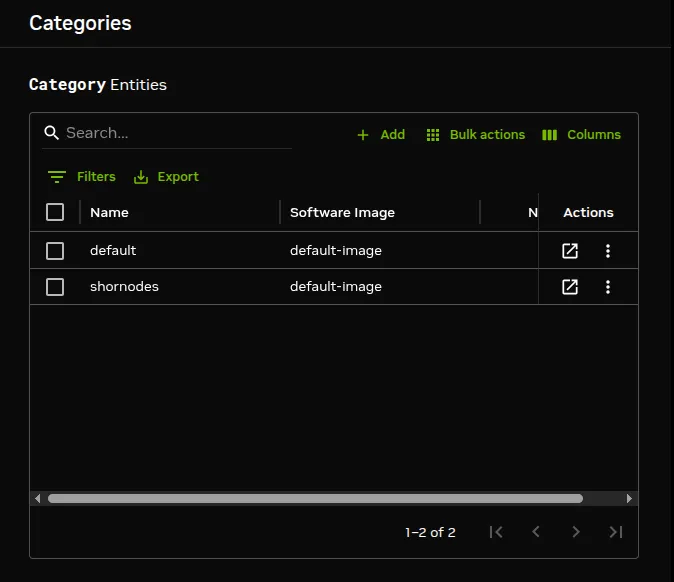Add a new category
This screenshot has width=674, height=582.
click(381, 135)
